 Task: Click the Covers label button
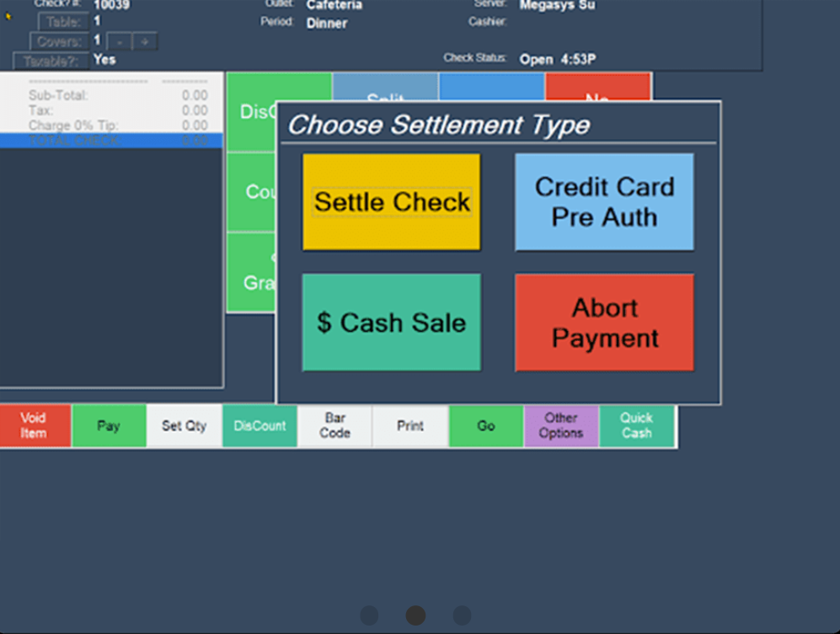point(59,41)
